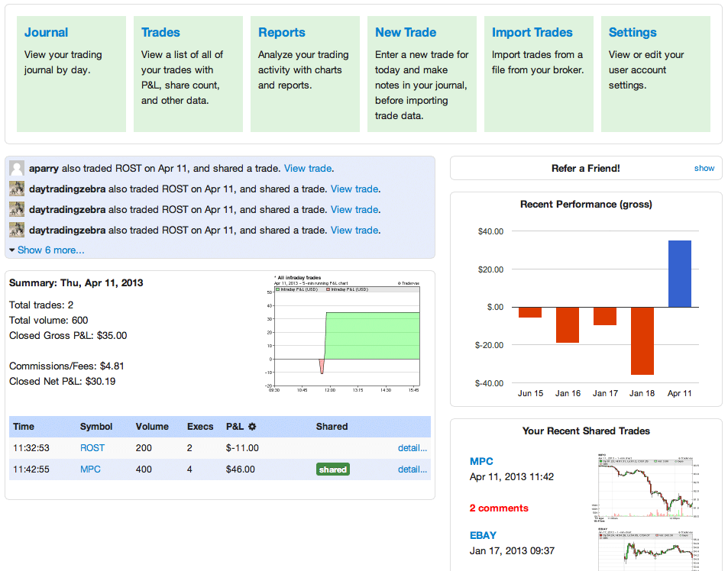Open the Trades list
The height and width of the screenshot is (571, 728).
tap(160, 33)
